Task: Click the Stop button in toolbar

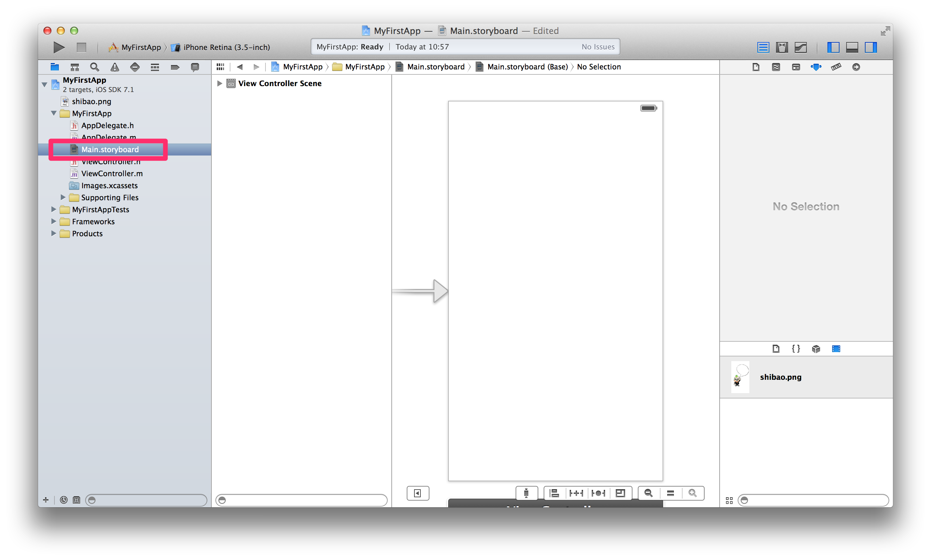Action: pyautogui.click(x=81, y=47)
